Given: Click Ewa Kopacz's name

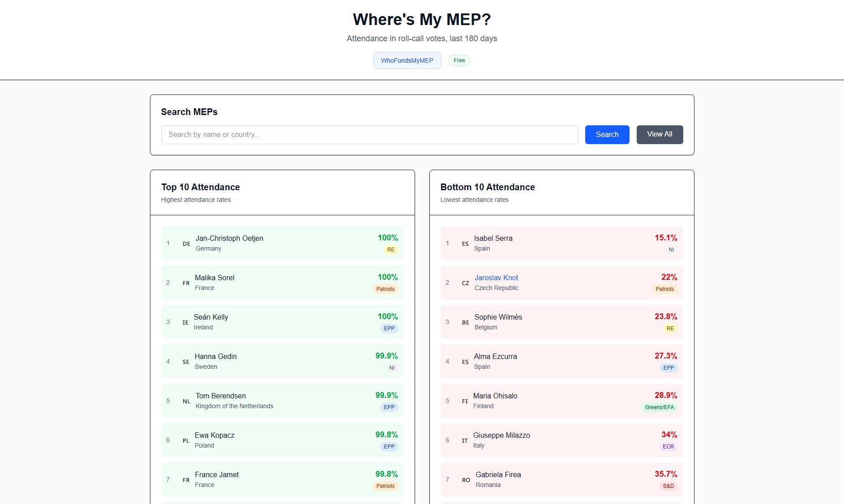Looking at the screenshot, I should coord(214,435).
